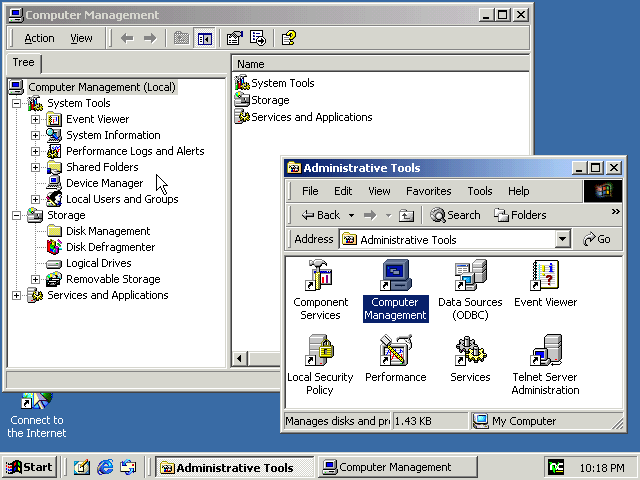The image size is (640, 480).
Task: Select Logical Drives in the tree
Action: [99, 263]
